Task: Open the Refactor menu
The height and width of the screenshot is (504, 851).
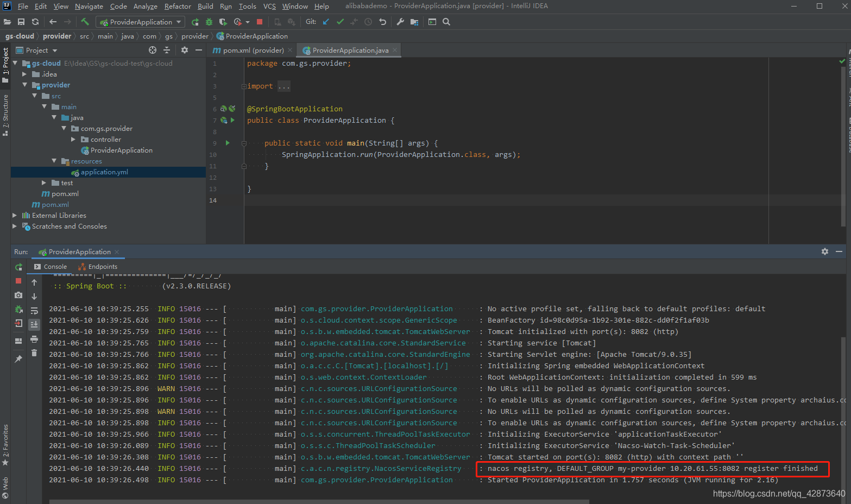Action: (178, 6)
